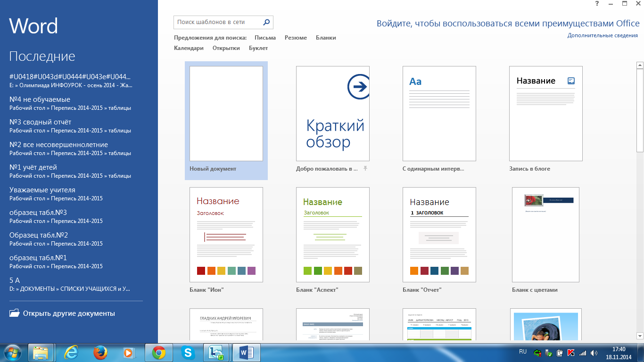Viewport: 644px width, 362px height.
Task: Choose the Запись в блоге template
Action: click(x=546, y=114)
